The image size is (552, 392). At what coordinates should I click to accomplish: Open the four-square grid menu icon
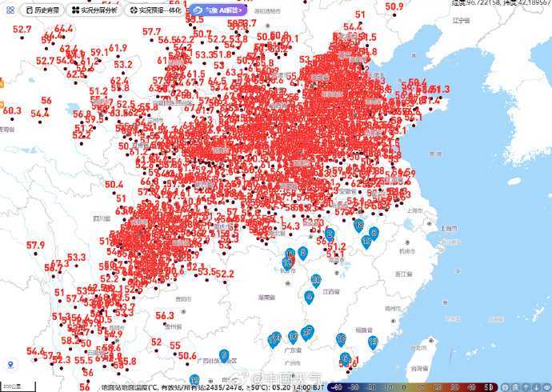click(x=10, y=10)
